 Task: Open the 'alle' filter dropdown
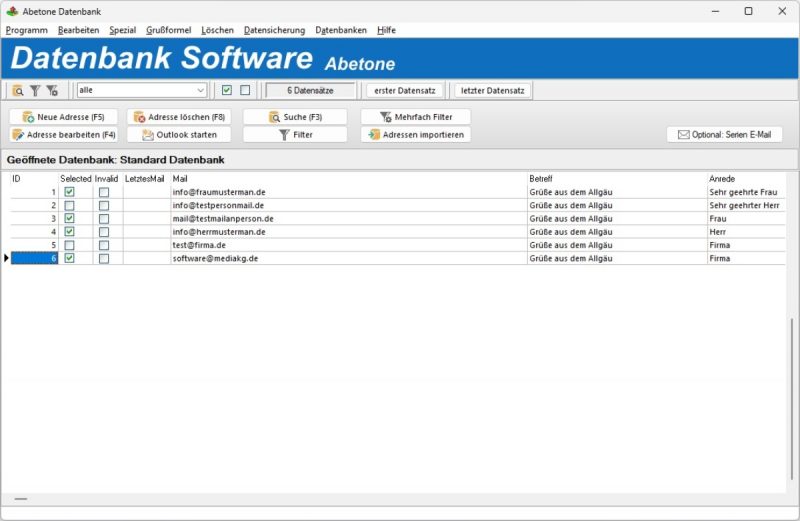142,90
